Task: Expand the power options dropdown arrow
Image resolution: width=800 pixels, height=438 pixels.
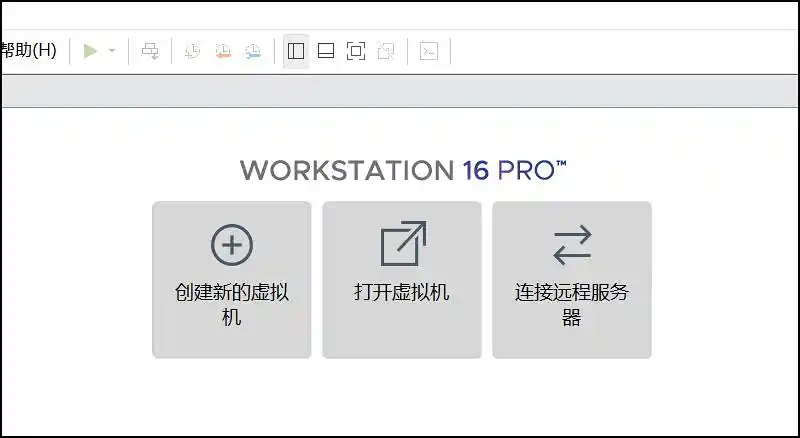Action: click(112, 51)
